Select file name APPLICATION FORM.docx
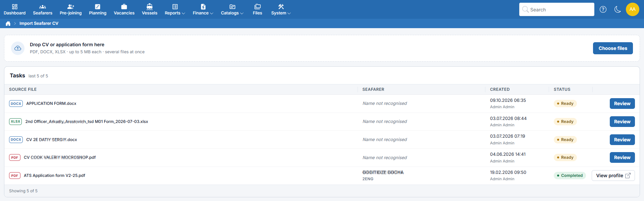Image resolution: width=644 pixels, height=201 pixels. (x=51, y=104)
